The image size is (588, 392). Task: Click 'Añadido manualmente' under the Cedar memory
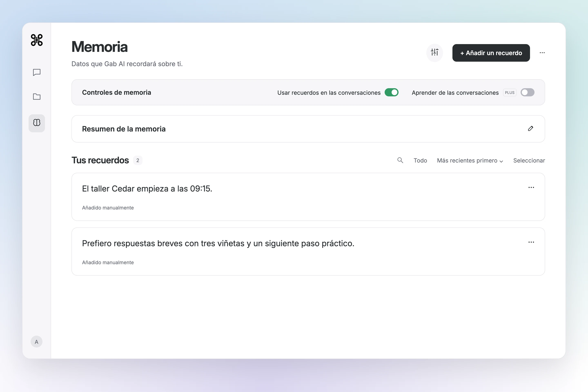tap(108, 208)
